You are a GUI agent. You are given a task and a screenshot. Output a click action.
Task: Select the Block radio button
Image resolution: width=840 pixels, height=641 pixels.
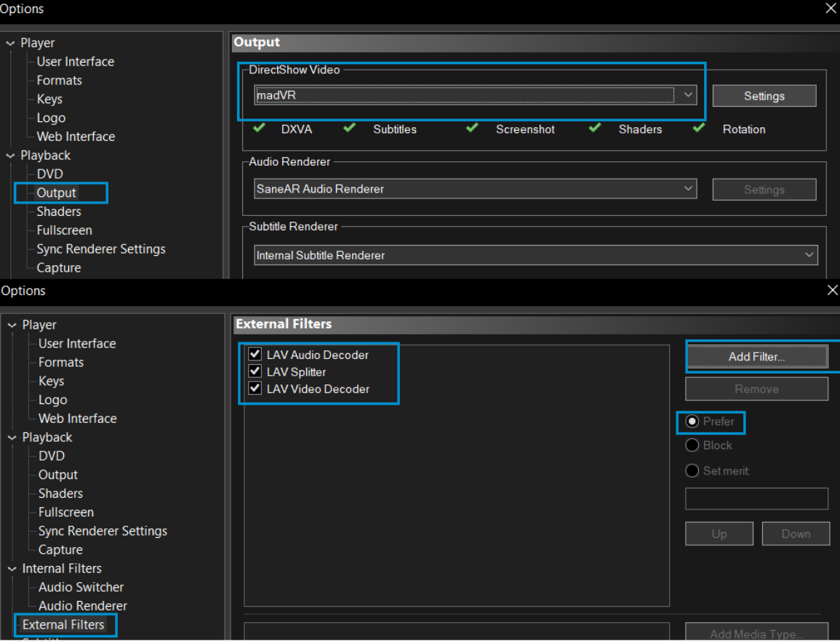692,446
